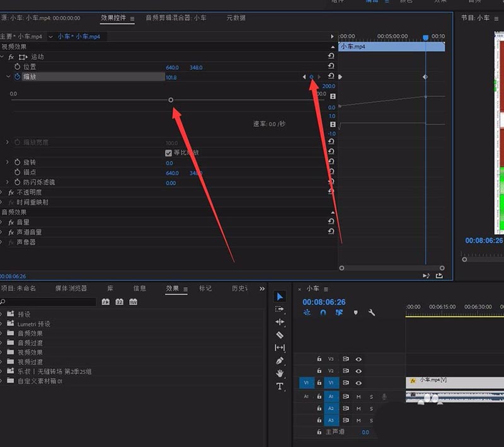504x447 pixels.
Task: Reset the 运动 effect
Action: click(x=331, y=56)
